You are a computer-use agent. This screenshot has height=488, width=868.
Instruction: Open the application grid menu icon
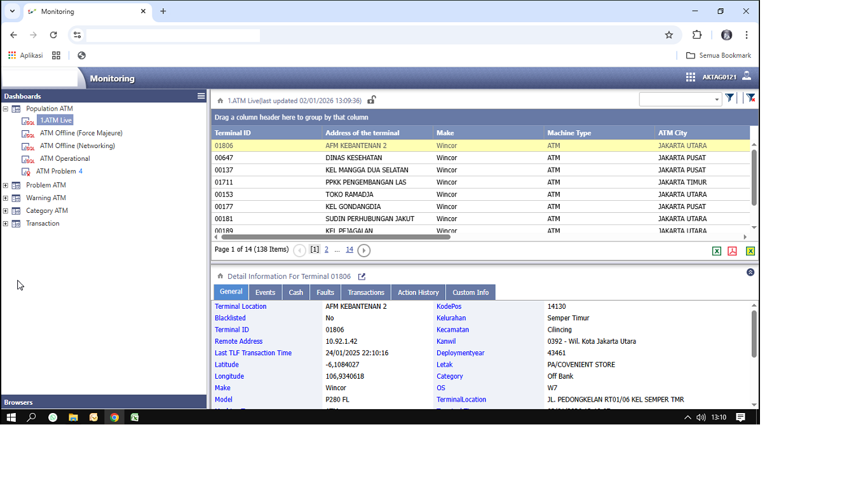pyautogui.click(x=690, y=77)
